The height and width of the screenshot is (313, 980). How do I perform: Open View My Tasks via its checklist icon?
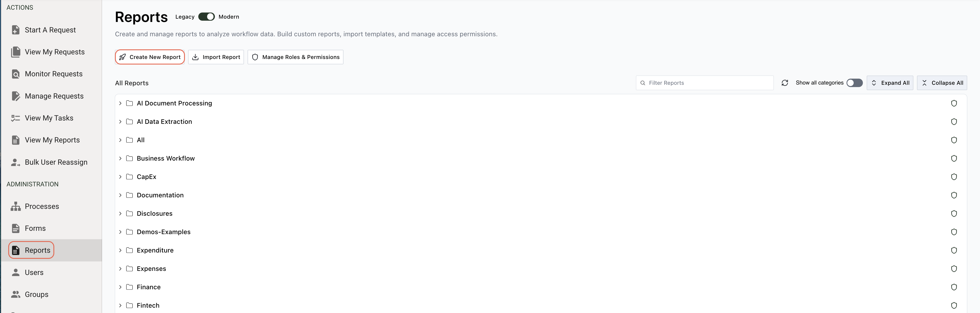point(15,118)
